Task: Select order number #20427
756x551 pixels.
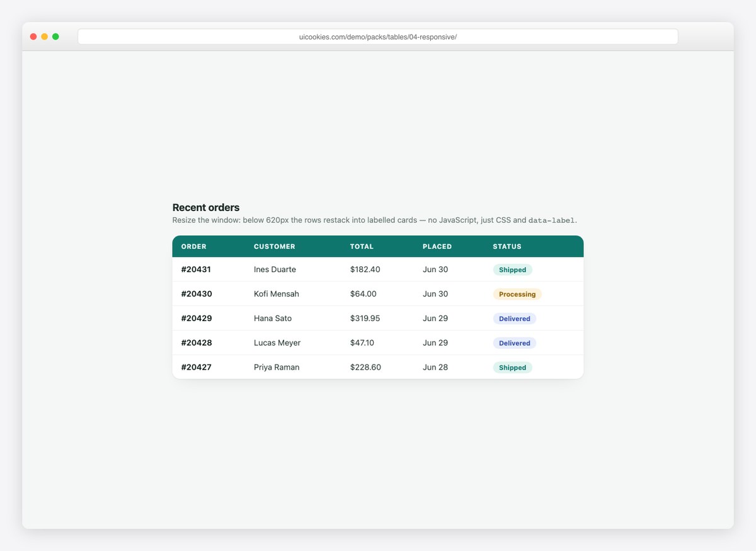Action: pyautogui.click(x=196, y=367)
